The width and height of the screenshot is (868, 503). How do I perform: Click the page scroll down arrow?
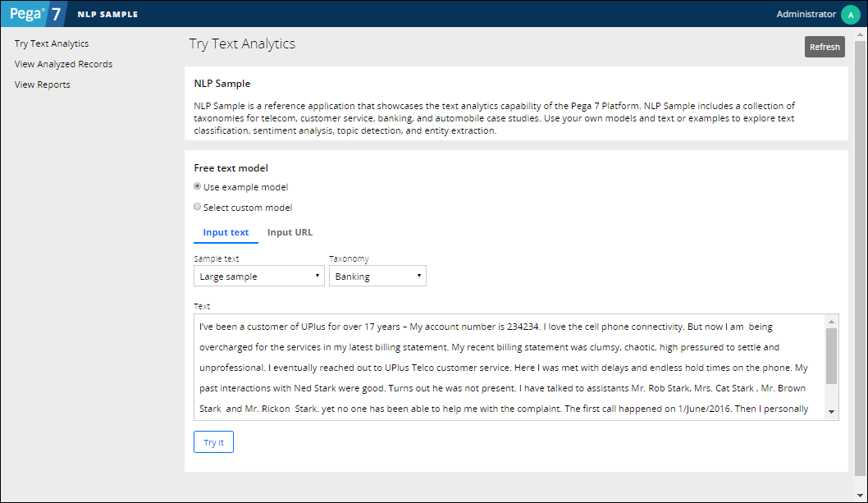(x=860, y=496)
